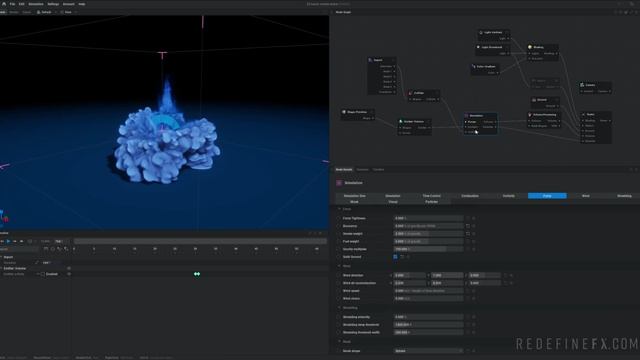640x360 pixels.
Task: Click the Simulation icon in node details header
Action: [x=339, y=183]
